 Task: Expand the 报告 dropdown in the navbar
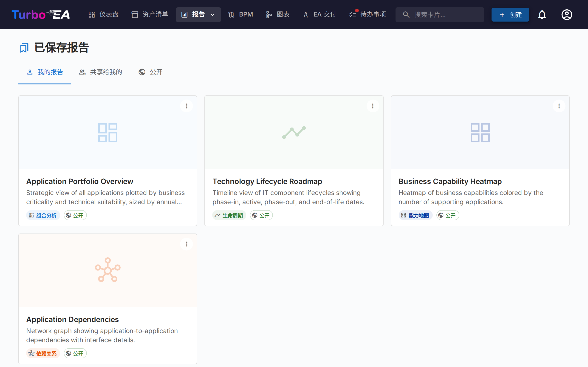point(198,14)
